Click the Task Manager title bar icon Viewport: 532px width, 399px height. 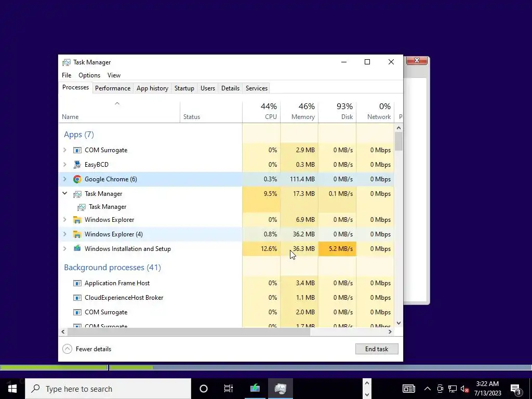coord(66,62)
